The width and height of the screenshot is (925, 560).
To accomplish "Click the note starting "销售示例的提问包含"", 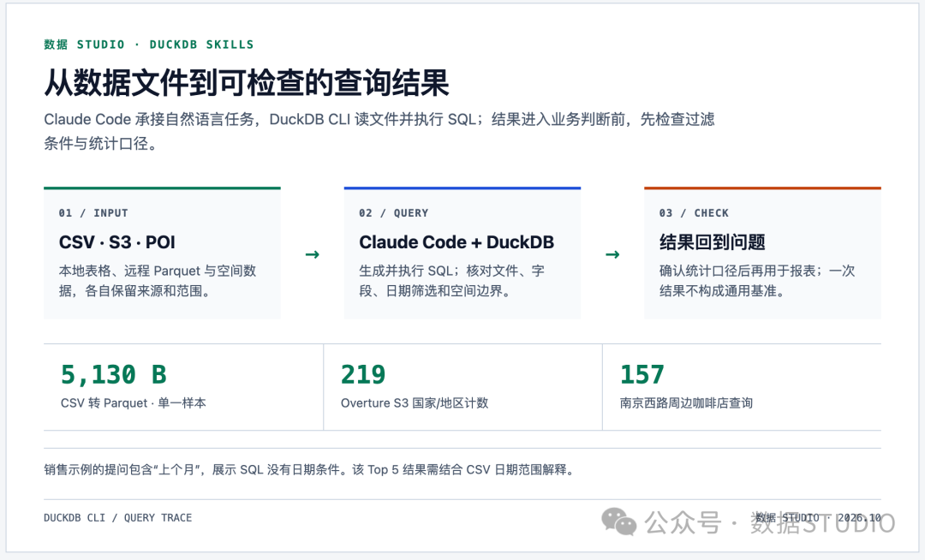I will click(310, 470).
